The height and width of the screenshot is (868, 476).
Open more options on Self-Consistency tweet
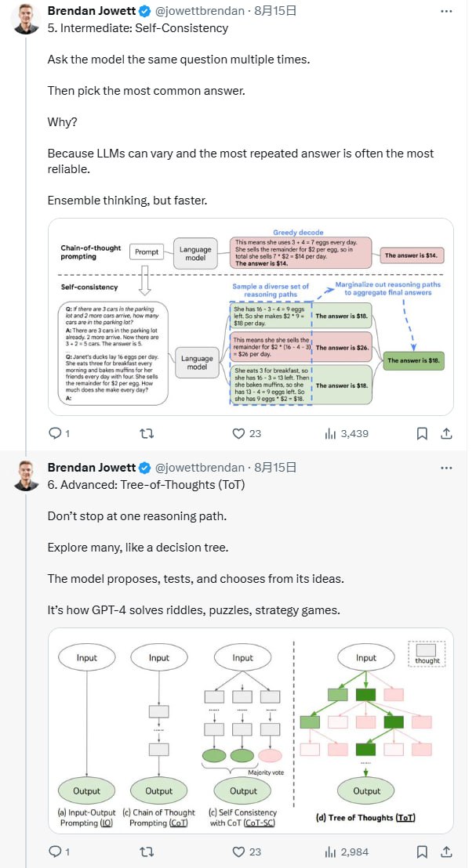pyautogui.click(x=446, y=12)
